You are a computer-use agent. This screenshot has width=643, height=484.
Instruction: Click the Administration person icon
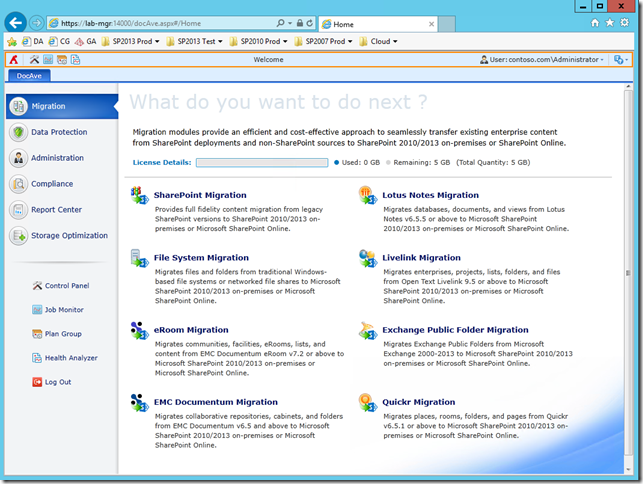(18, 158)
